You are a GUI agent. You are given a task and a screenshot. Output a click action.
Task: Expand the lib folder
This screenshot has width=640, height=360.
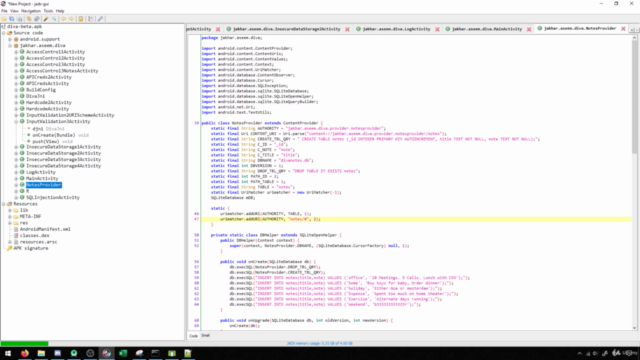click(x=10, y=210)
